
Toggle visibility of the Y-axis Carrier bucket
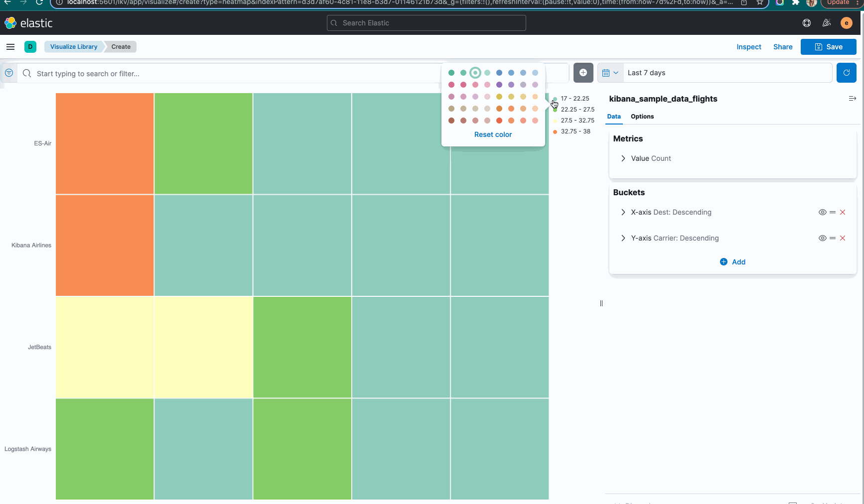click(822, 238)
